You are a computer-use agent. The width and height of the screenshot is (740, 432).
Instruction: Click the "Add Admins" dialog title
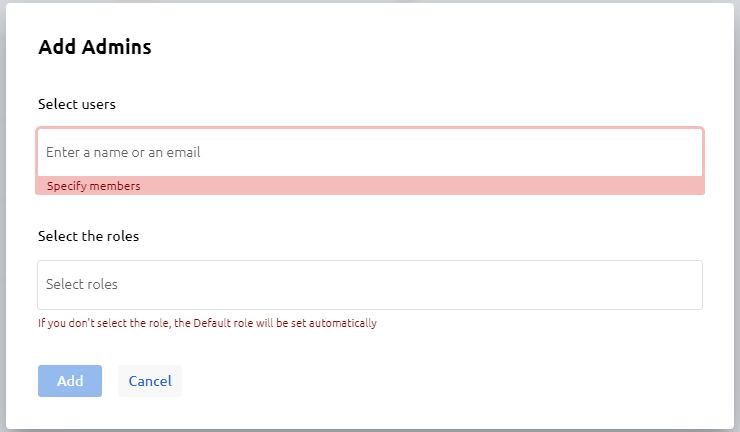click(95, 46)
